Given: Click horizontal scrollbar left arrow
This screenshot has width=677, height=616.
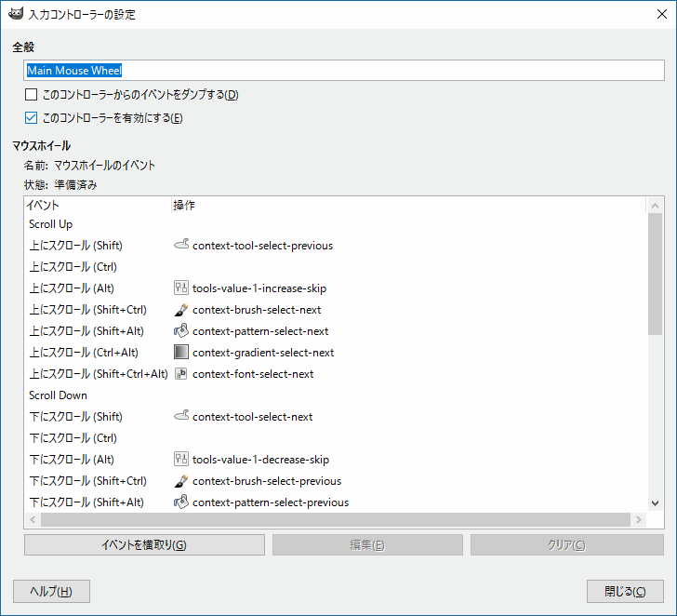Looking at the screenshot, I should (33, 519).
